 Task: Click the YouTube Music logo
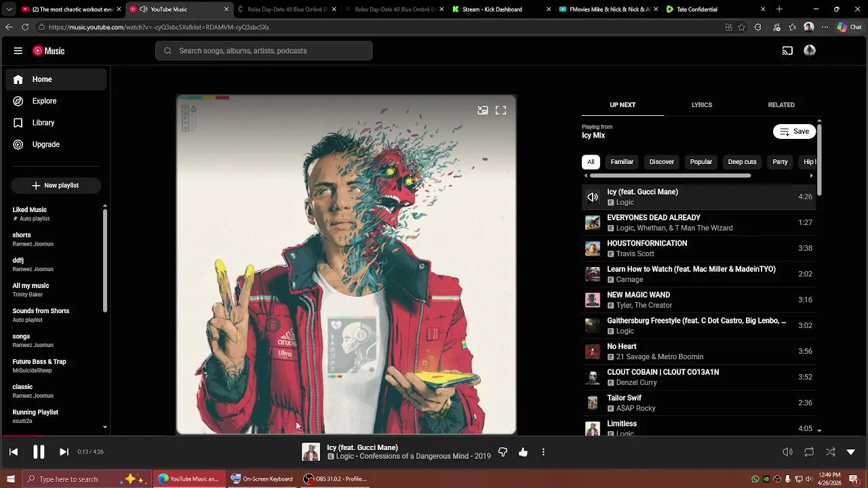point(49,51)
